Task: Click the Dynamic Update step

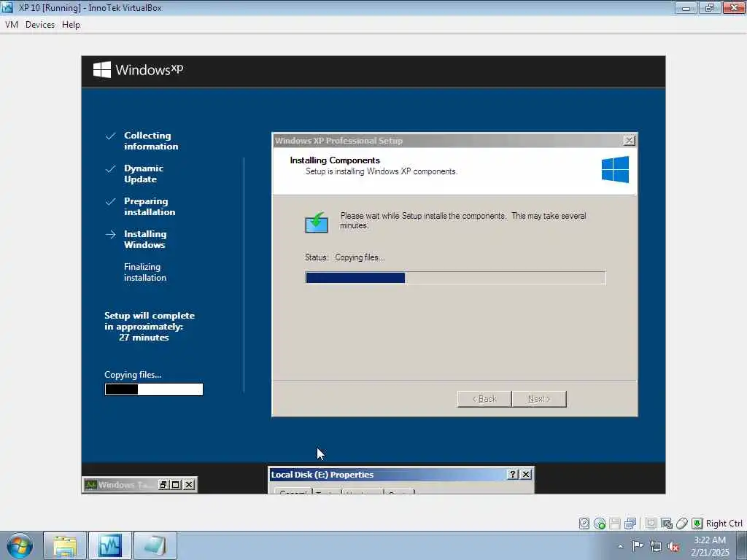Action: coord(144,174)
